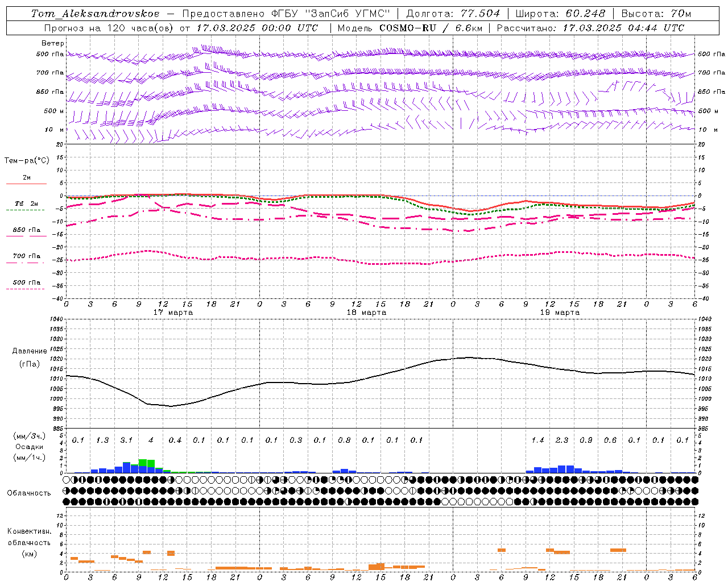Screen dimensions: 728x582
Task: Click the 0.4 precipitation amount value
Action: 175,440
